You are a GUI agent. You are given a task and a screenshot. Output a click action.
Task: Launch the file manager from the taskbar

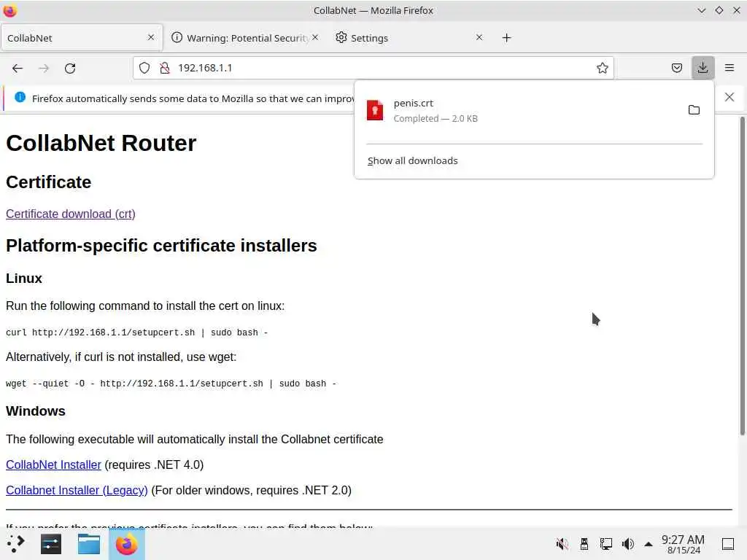[x=88, y=544]
